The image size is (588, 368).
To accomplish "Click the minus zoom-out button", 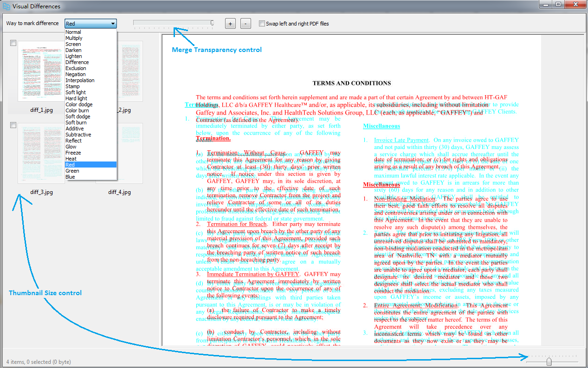I will [x=246, y=24].
